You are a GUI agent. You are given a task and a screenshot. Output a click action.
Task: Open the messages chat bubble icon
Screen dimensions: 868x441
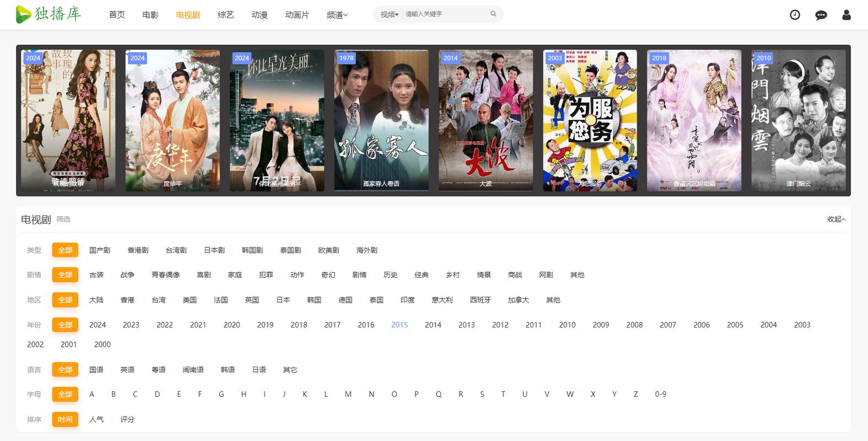tap(821, 15)
